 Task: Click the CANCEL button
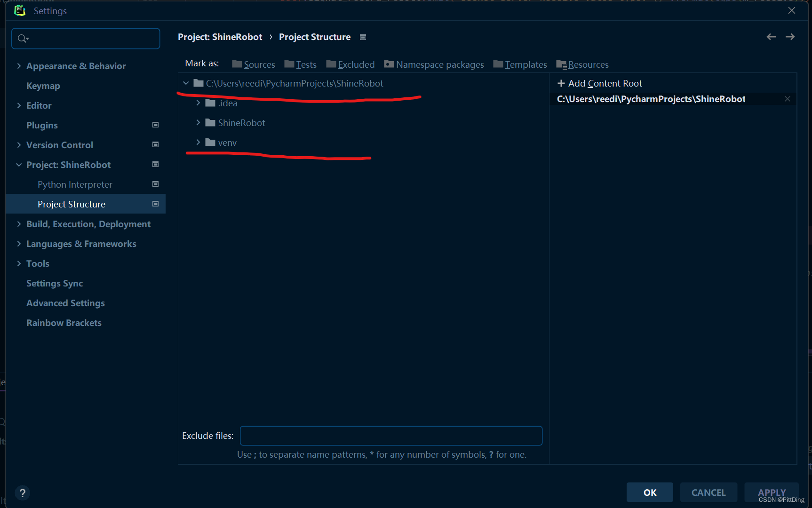point(709,492)
